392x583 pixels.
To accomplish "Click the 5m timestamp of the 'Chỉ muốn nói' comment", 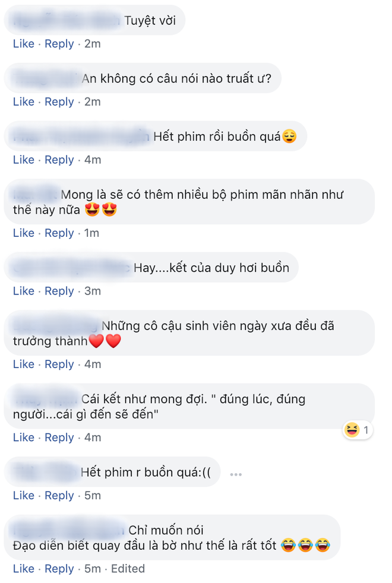I will [93, 569].
